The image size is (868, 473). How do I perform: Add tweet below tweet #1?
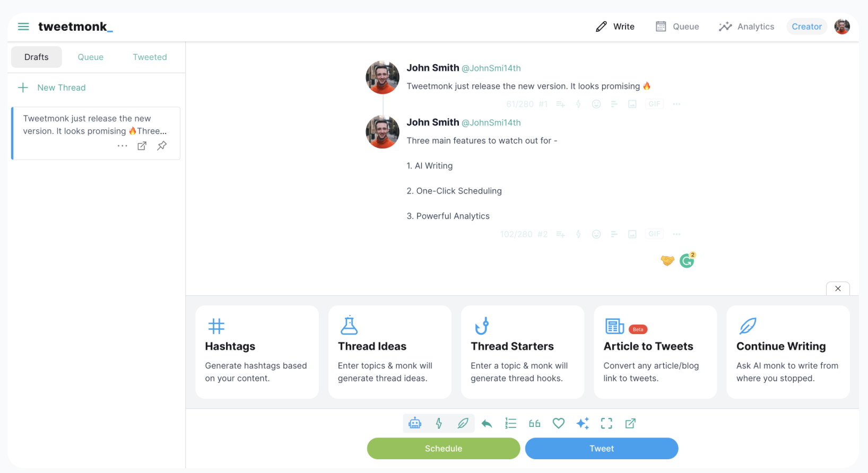click(560, 104)
